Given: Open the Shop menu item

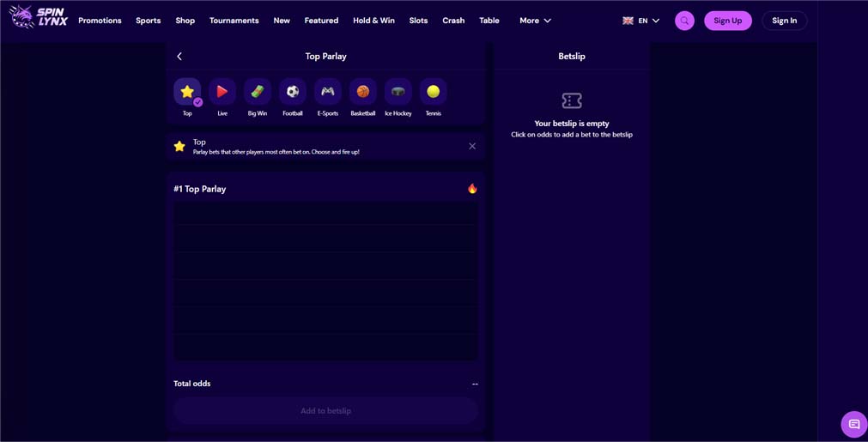Looking at the screenshot, I should (x=185, y=21).
